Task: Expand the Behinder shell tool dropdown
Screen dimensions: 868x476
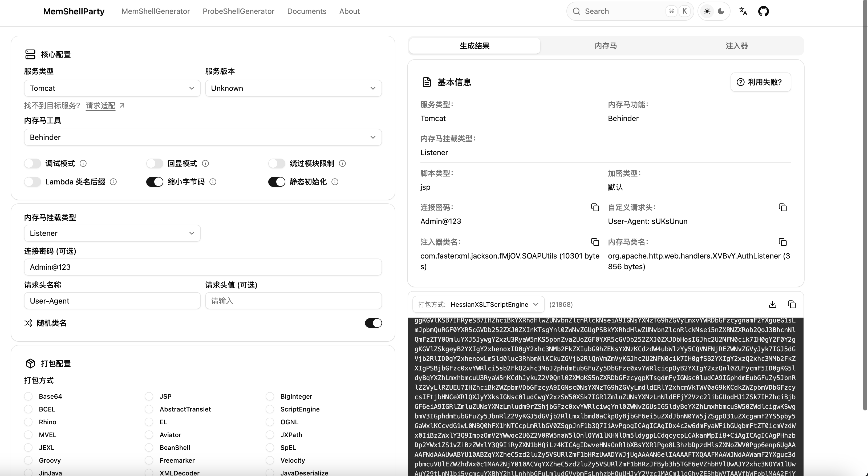Action: [x=202, y=137]
